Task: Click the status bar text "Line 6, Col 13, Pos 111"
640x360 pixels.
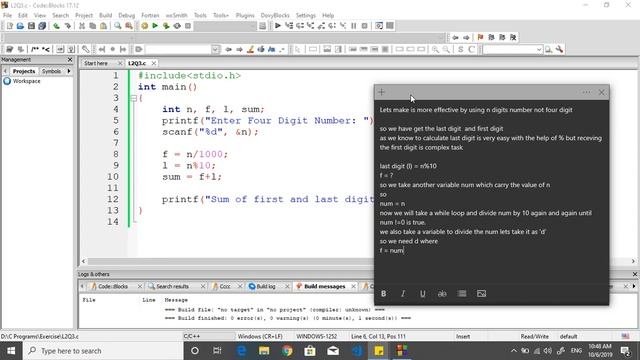Action: (x=378, y=336)
